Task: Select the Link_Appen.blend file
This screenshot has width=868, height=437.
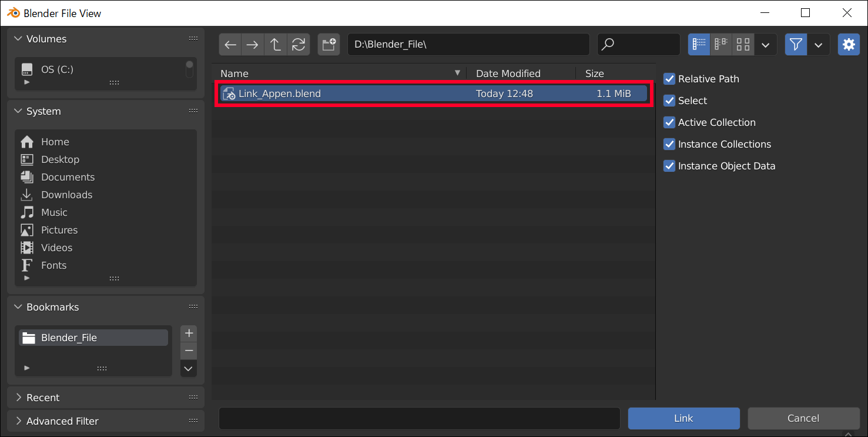Action: (x=279, y=93)
